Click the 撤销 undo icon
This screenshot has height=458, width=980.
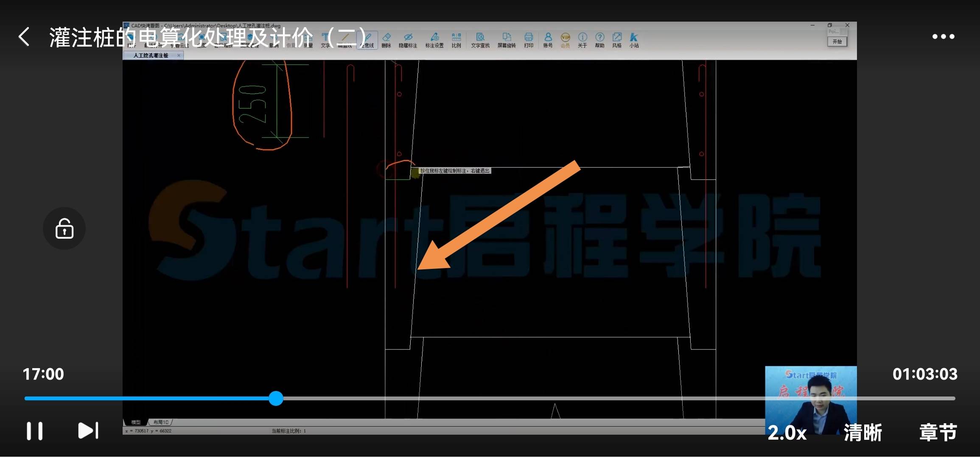tap(274, 40)
